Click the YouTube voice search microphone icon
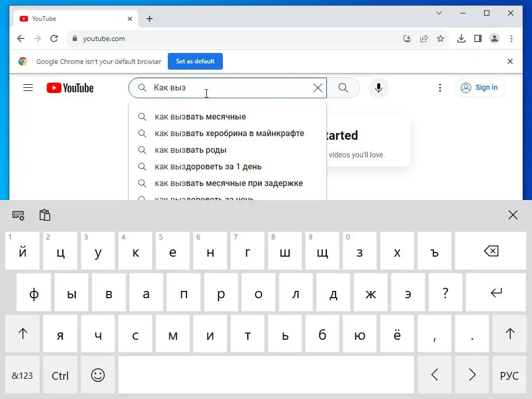 point(379,88)
